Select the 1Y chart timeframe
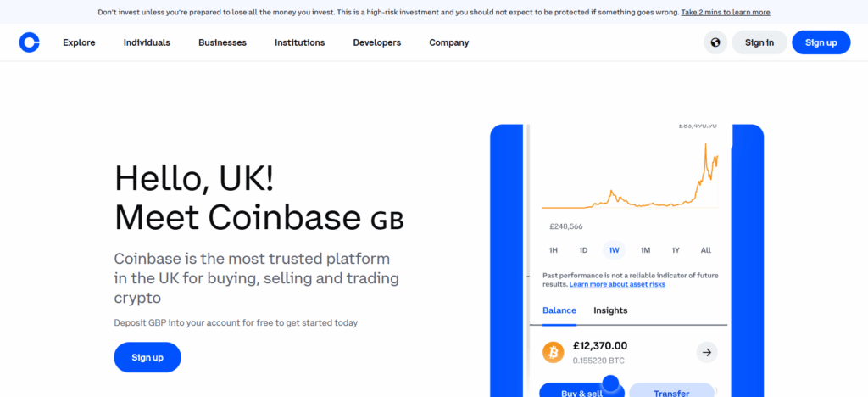This screenshot has height=397, width=868. [x=676, y=250]
